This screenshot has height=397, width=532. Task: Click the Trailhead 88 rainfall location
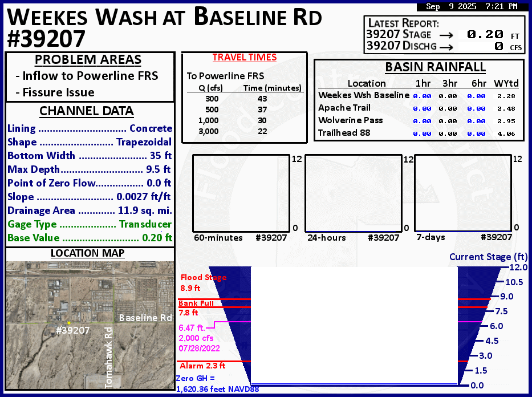pos(344,133)
